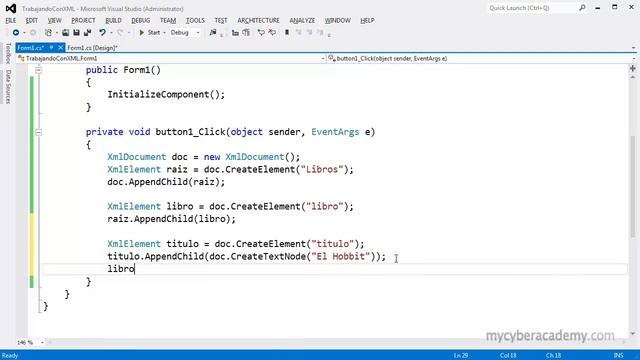Open the tab list dropdown arrow

click(633, 48)
